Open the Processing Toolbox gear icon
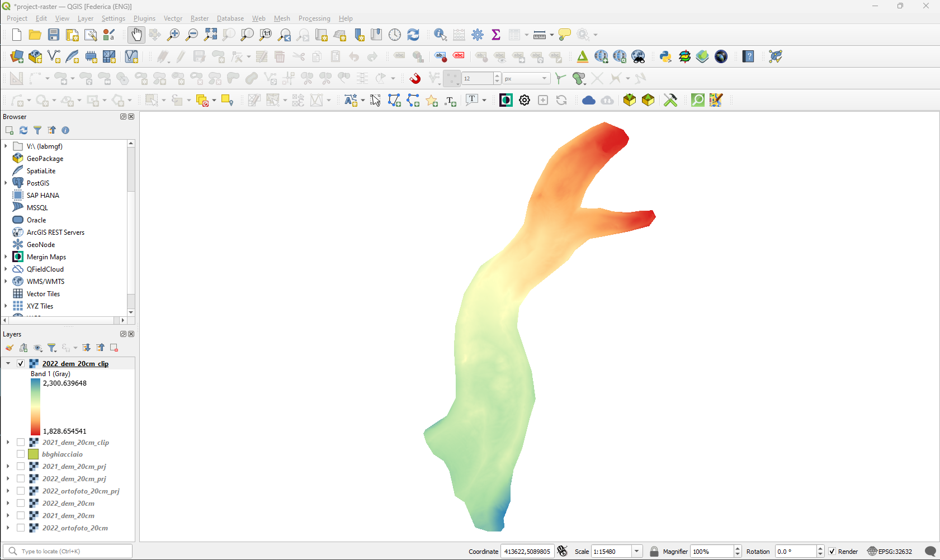 pos(478,35)
